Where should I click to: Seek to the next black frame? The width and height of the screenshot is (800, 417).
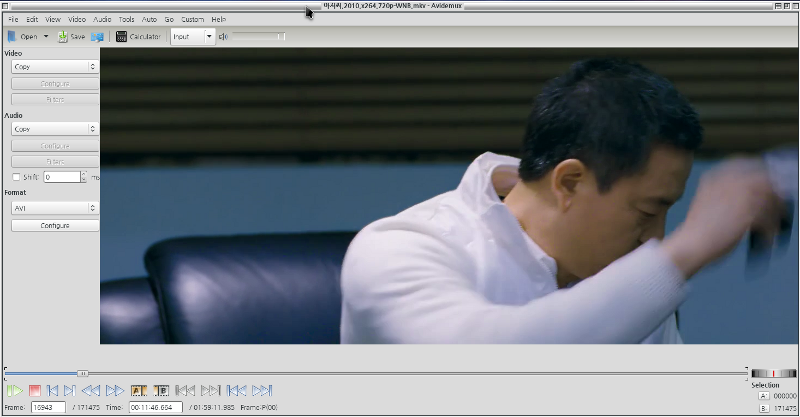click(210, 390)
